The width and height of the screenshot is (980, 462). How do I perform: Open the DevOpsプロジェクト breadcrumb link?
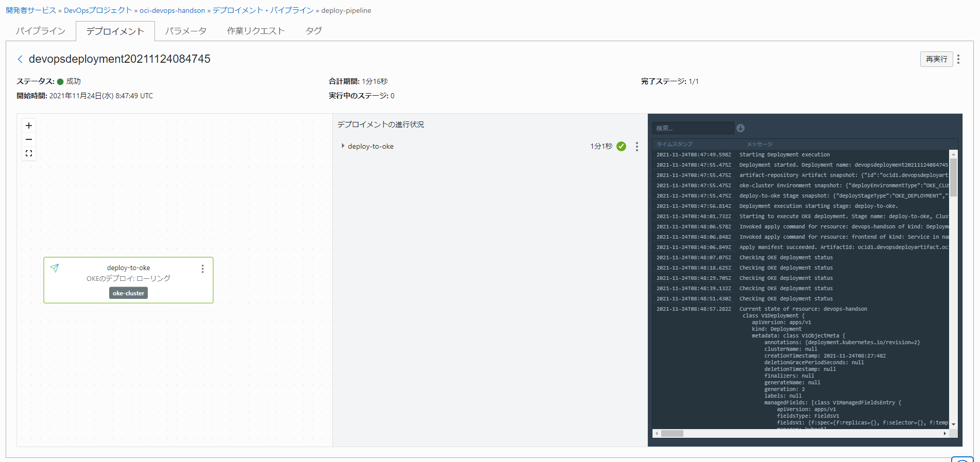click(x=98, y=10)
